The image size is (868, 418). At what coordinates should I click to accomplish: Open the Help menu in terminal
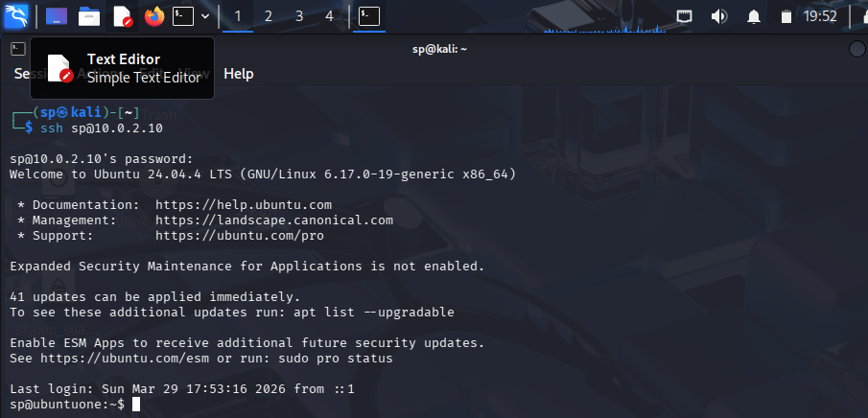click(239, 74)
